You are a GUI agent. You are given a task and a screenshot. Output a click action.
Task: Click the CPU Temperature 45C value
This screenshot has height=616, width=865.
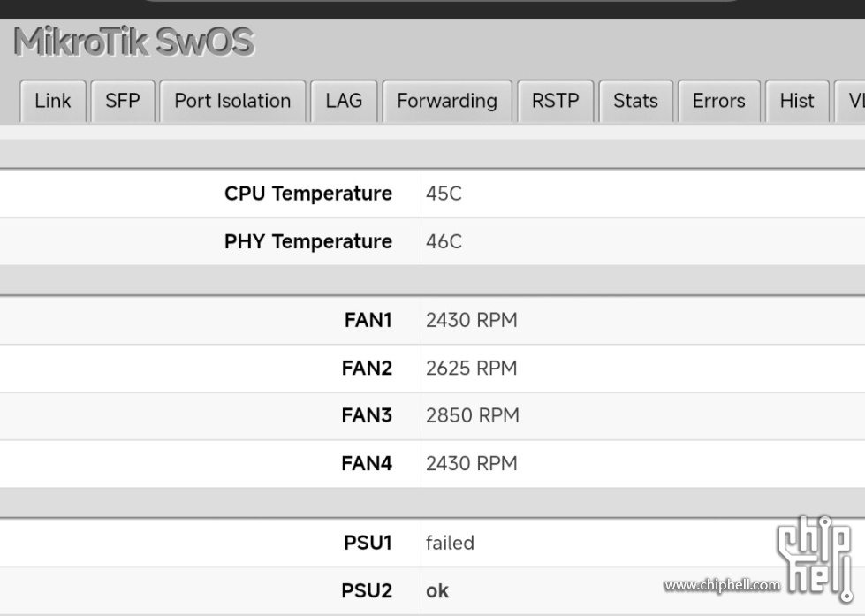click(444, 194)
